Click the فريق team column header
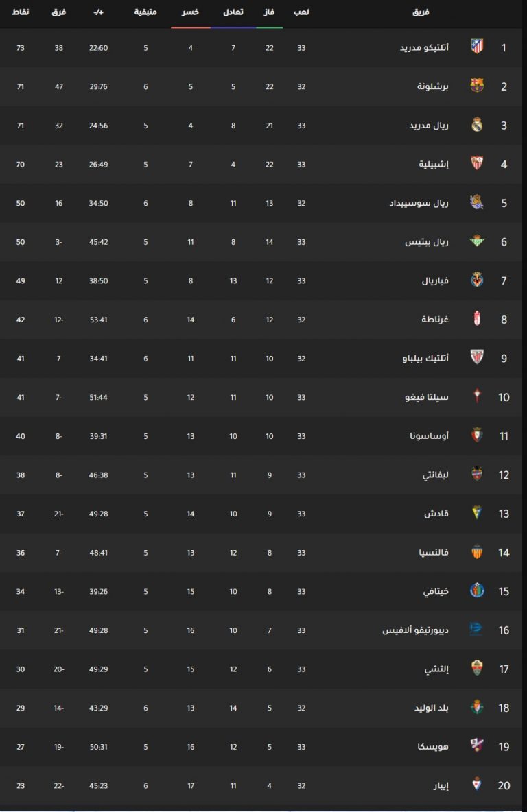 (x=421, y=12)
